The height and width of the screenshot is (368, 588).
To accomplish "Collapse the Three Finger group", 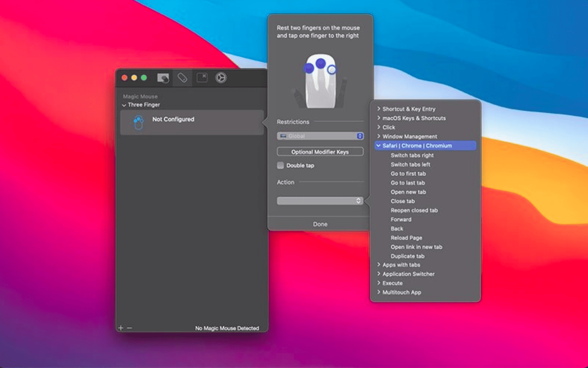I will click(x=124, y=105).
